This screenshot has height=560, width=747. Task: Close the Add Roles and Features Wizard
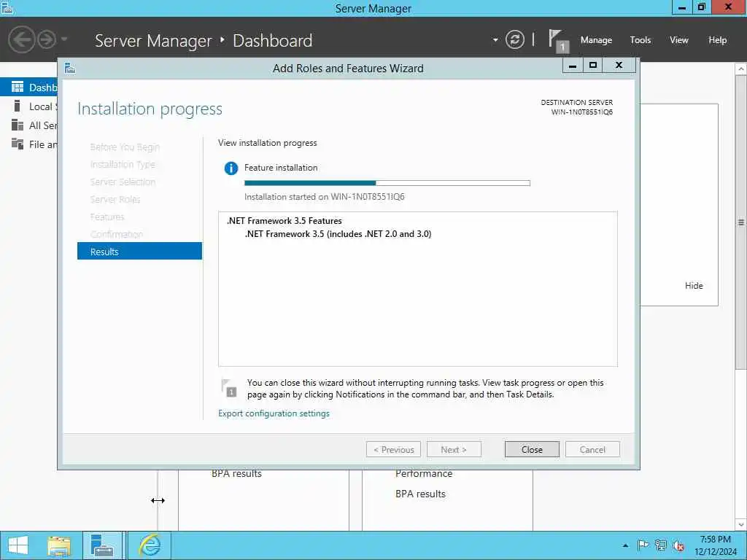point(532,449)
